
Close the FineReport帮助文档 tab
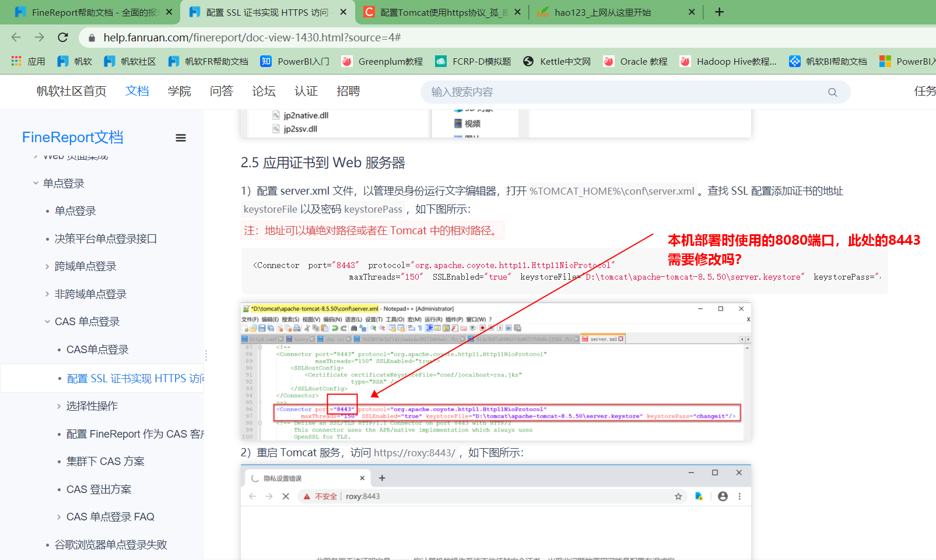point(169,12)
